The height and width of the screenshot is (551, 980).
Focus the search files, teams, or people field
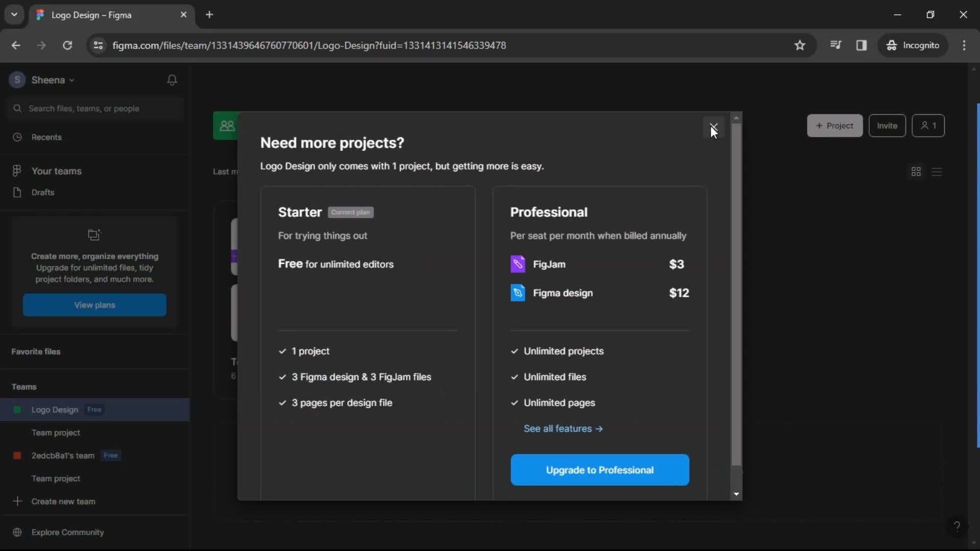[95, 109]
